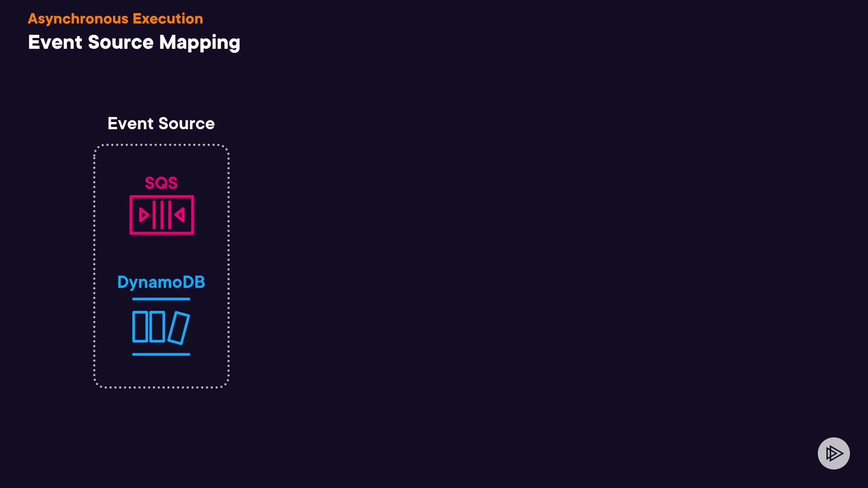This screenshot has width=868, height=488.
Task: Click the Pluralsight play logo
Action: click(x=834, y=453)
